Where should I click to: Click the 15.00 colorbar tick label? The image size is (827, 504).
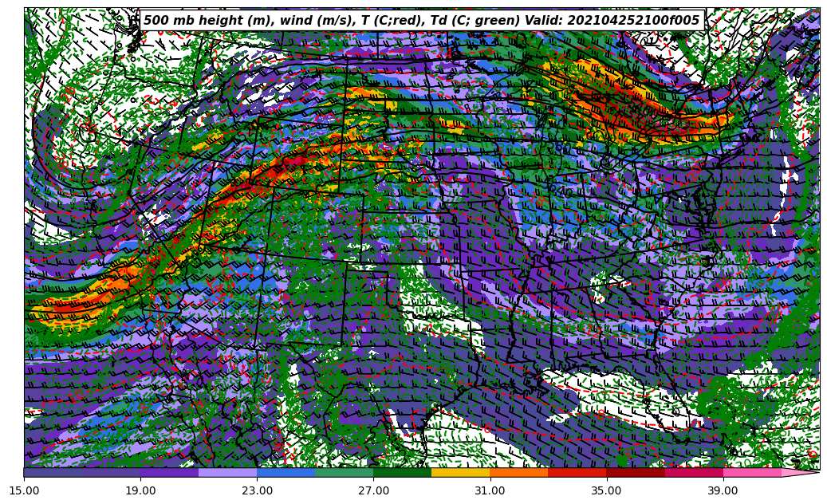click(x=24, y=490)
